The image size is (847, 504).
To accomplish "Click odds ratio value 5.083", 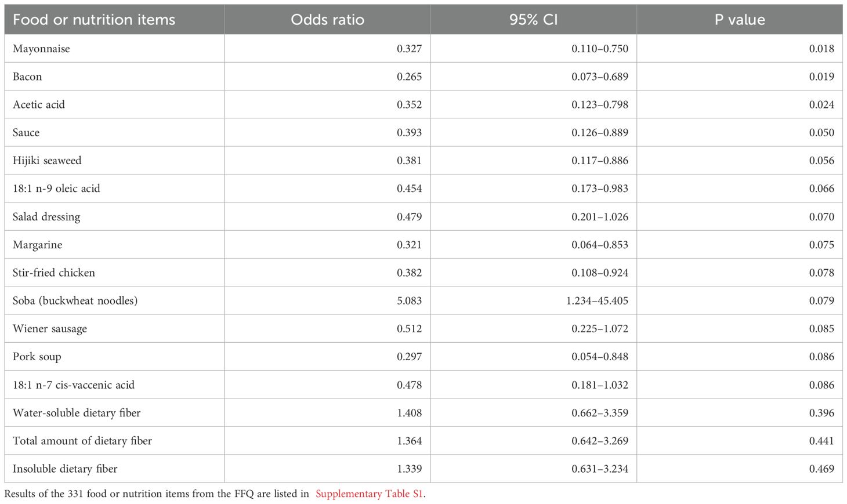I will tap(409, 300).
